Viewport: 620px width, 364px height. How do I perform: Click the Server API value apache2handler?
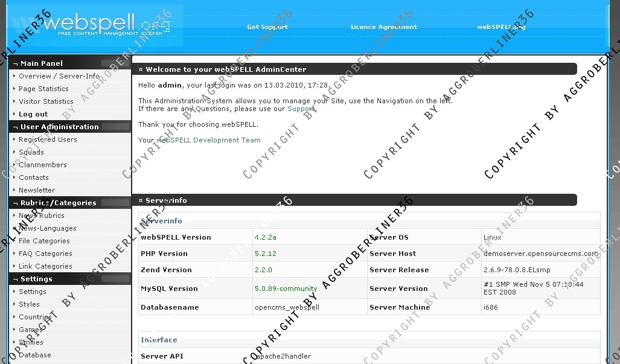point(283,356)
